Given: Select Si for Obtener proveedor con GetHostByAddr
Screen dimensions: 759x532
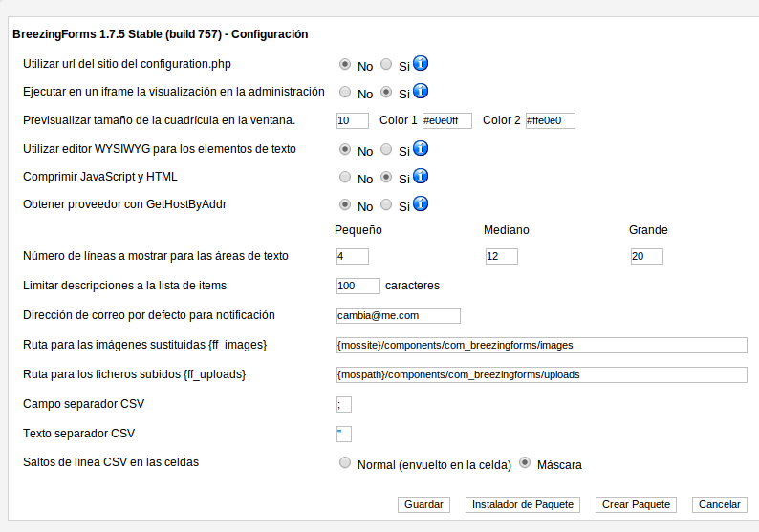Looking at the screenshot, I should point(386,204).
